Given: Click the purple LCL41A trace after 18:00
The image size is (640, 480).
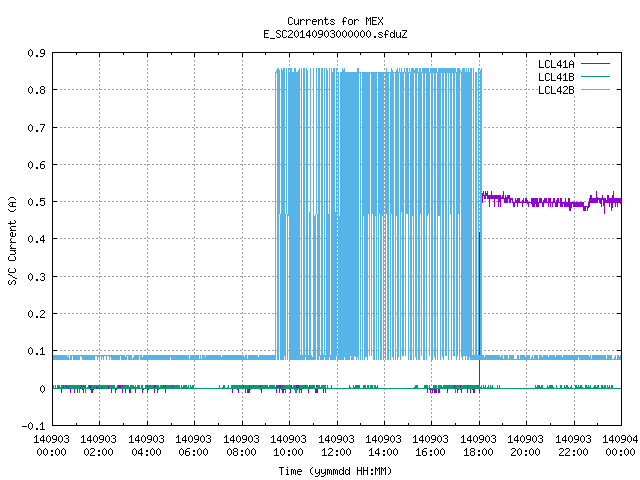Looking at the screenshot, I should (551, 202).
